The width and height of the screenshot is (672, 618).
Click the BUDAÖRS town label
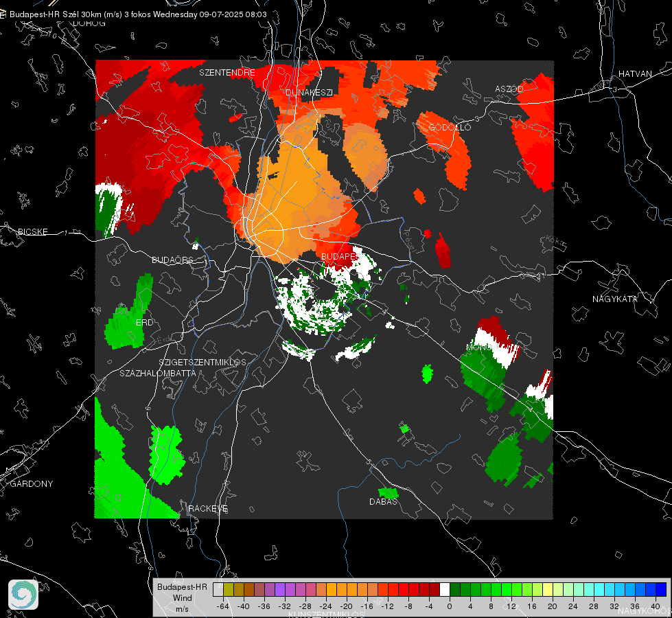click(x=173, y=260)
